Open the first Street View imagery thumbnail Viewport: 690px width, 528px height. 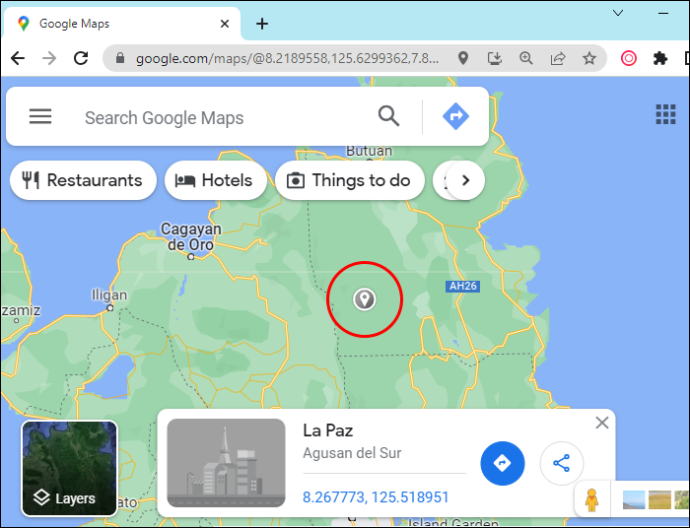[634, 500]
